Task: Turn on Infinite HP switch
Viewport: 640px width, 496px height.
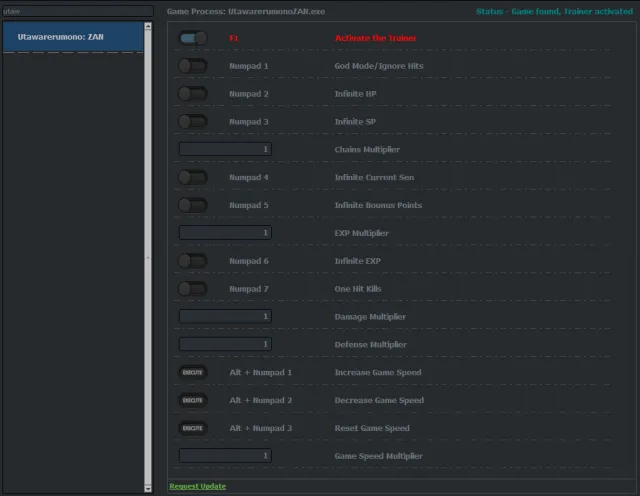Action: click(x=193, y=94)
